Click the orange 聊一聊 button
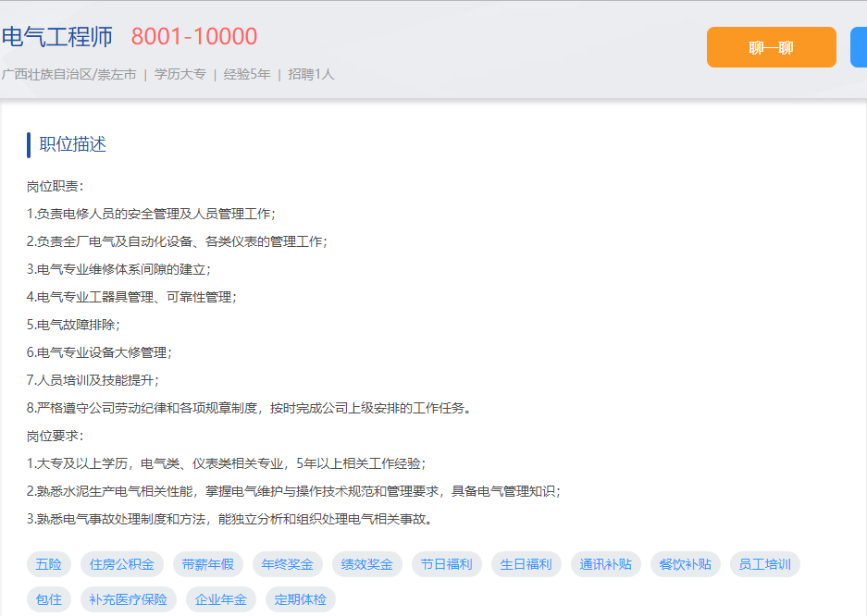Viewport: 867px width, 616px height. pos(772,47)
